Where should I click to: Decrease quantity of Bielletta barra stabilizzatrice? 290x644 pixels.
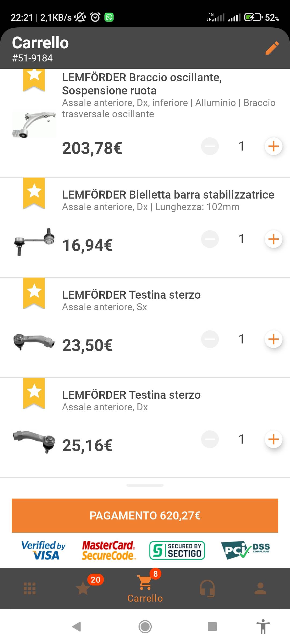coord(210,239)
